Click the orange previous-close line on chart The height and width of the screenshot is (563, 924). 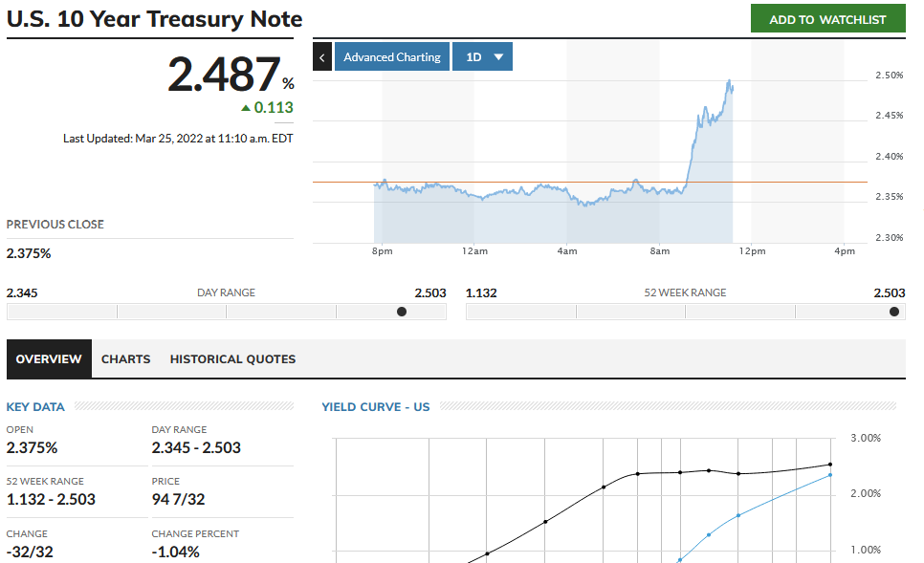point(589,182)
